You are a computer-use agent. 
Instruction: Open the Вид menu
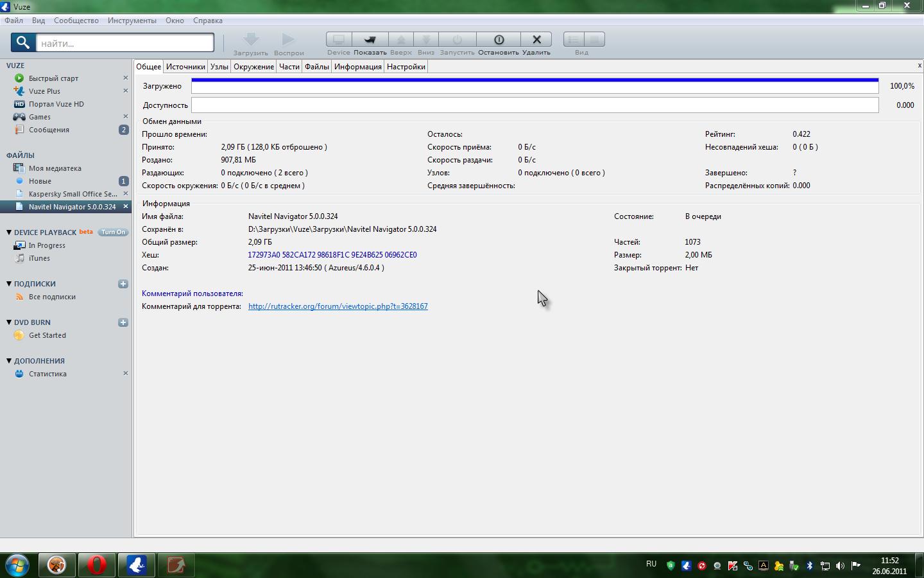(38, 21)
